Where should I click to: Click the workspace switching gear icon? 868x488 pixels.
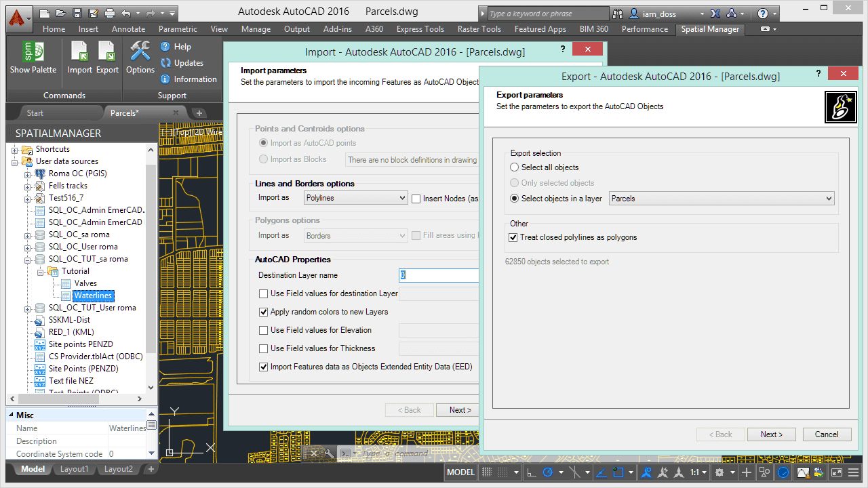click(x=719, y=472)
